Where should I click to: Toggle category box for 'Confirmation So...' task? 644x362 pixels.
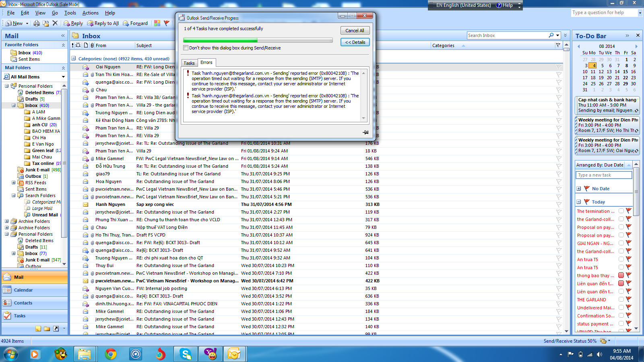coord(621,316)
